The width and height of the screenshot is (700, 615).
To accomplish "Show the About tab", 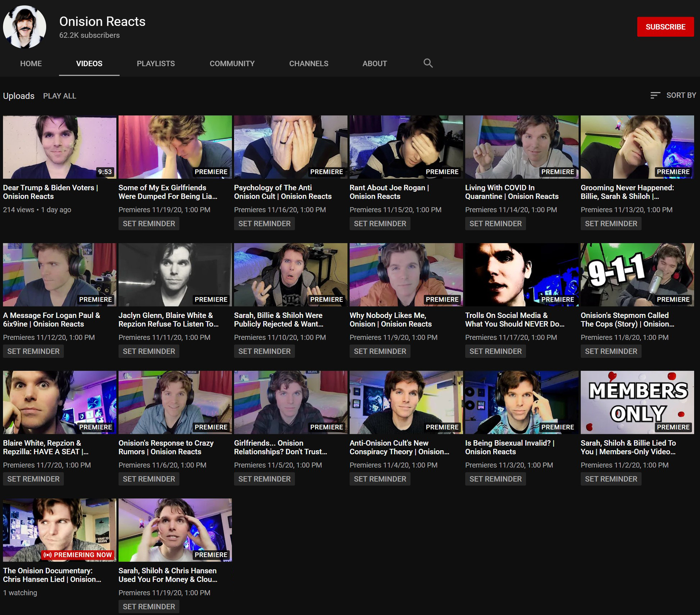I will [374, 64].
